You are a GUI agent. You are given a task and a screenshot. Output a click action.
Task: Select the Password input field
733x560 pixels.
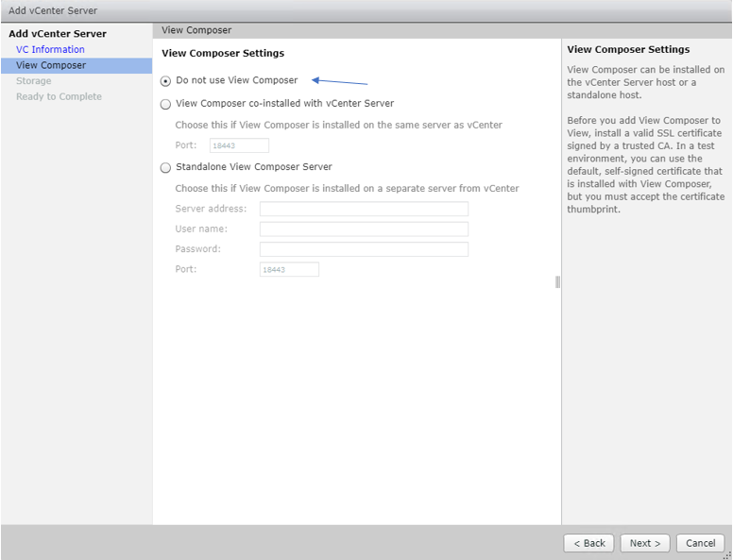point(364,249)
